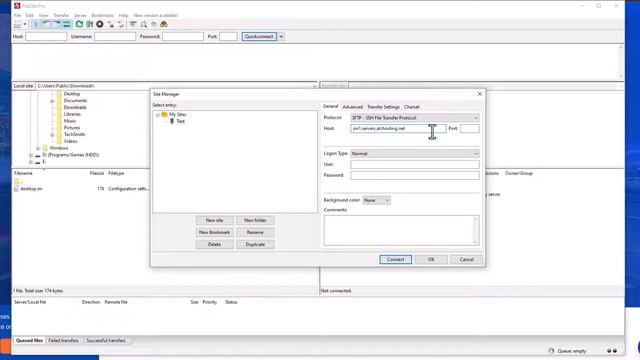640x360 pixels.
Task: Click the User field in Site Manager
Action: click(415, 164)
